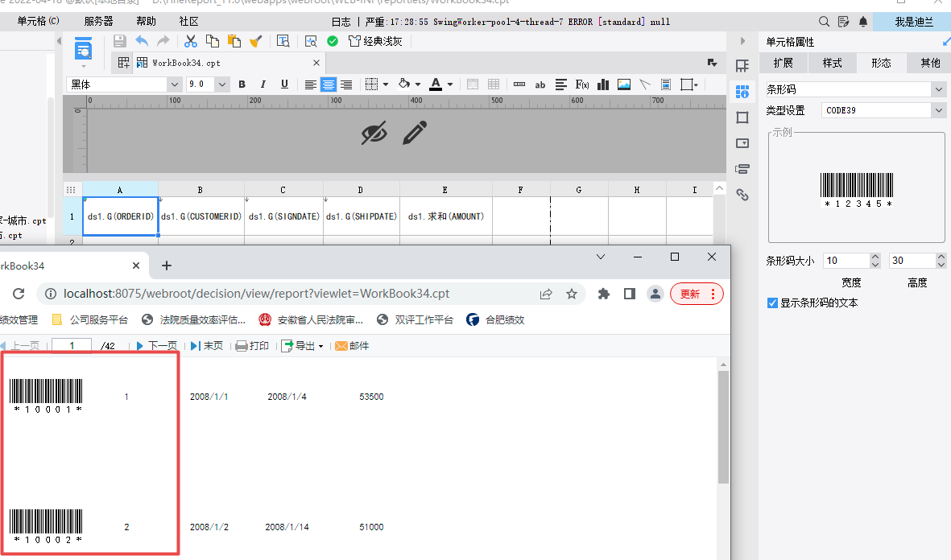Open the 单元格 menu
Screen dimensions: 951x560
(x=38, y=21)
